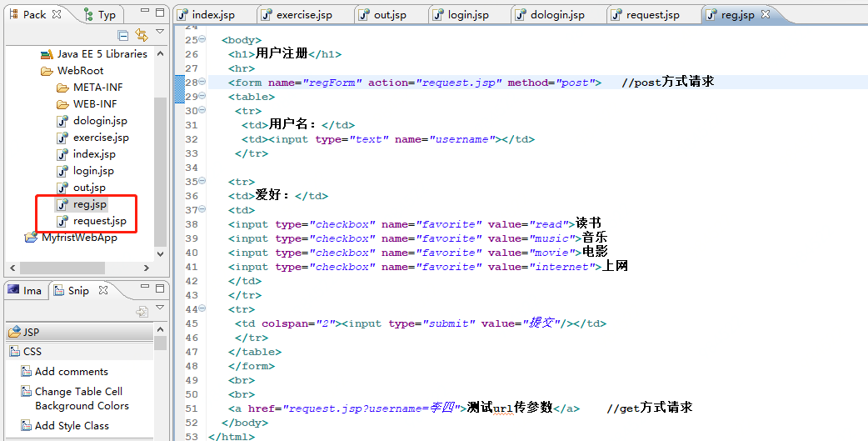868x441 pixels.
Task: Click "username" name value on line 32
Action: [x=461, y=139]
